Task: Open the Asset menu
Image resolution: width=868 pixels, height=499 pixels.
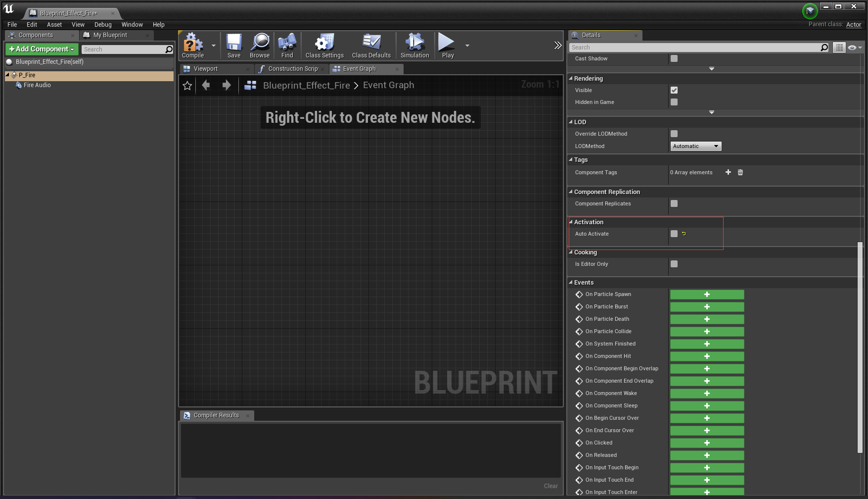Action: 54,25
